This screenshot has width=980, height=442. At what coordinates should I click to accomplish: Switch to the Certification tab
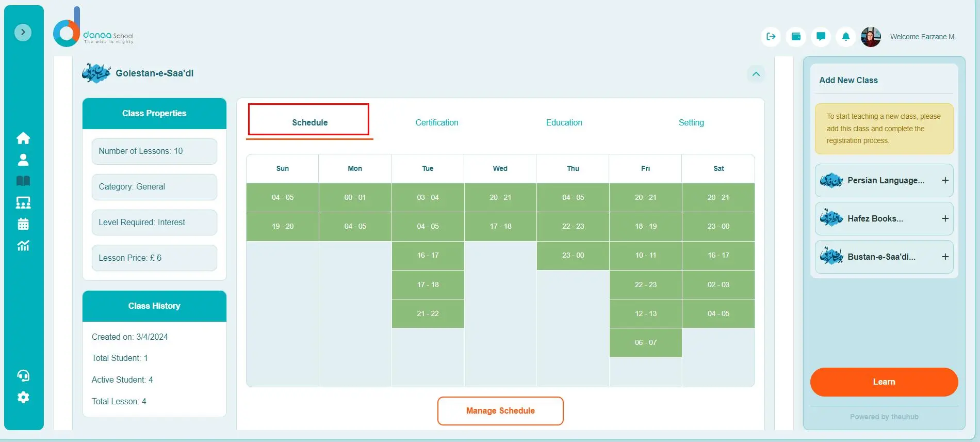tap(437, 122)
